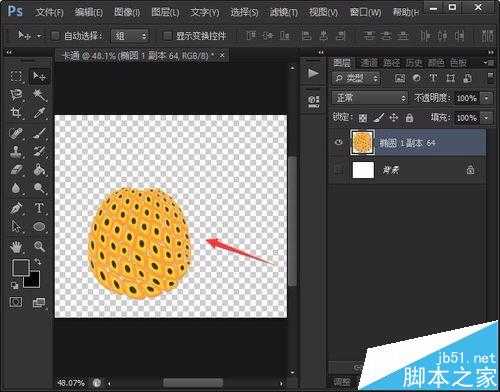Close the 卡通 document tab
The width and height of the screenshot is (500, 392).
(222, 55)
